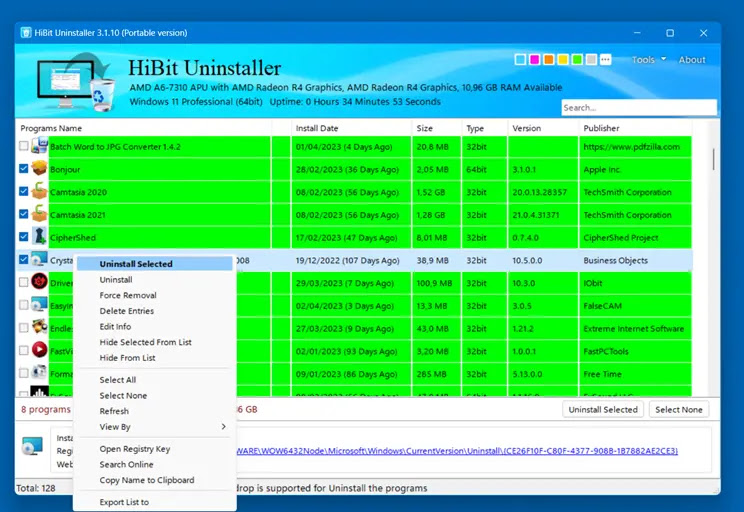Screen dimensions: 744x512
Task: Check the Batch Word to JPG Converter checkbox
Action: (x=23, y=146)
